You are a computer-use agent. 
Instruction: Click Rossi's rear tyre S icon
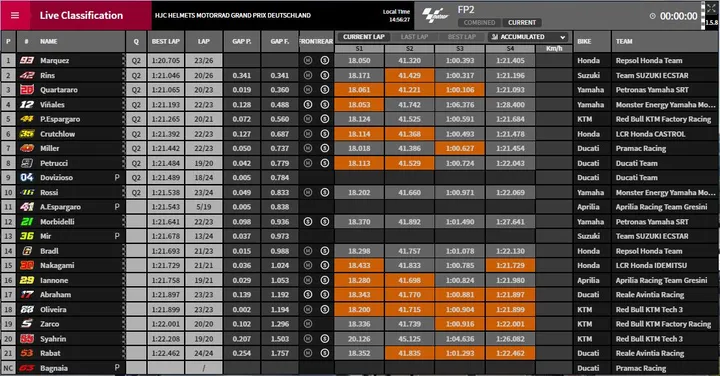[325, 192]
